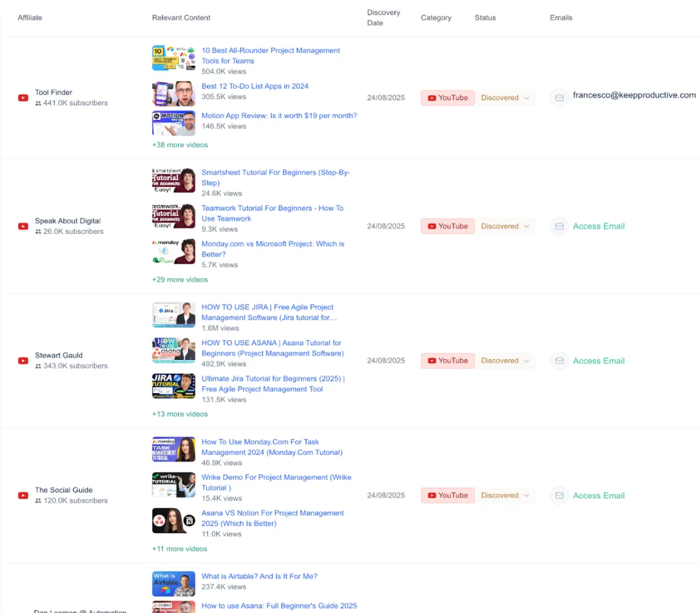
Task: Expand +29 more videos link
Action: click(180, 280)
